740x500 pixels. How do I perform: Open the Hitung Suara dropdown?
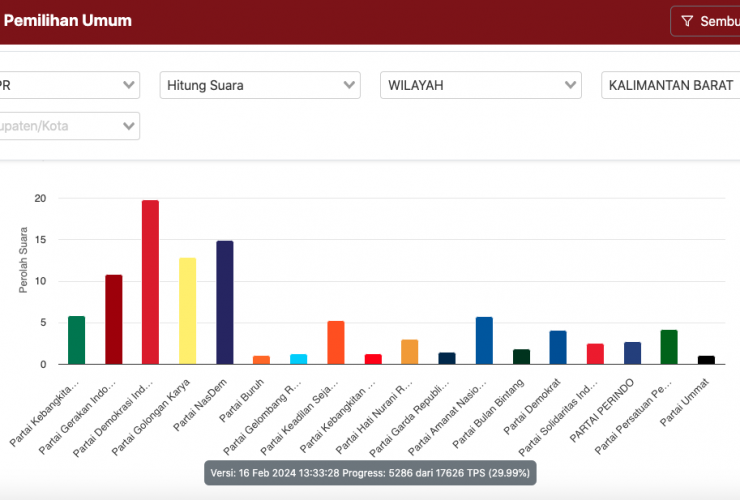tap(259, 85)
